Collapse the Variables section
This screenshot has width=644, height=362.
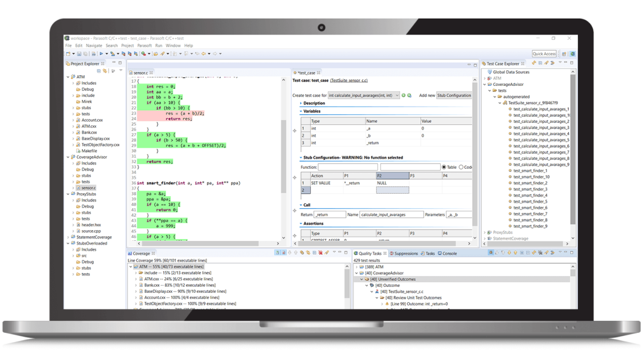point(301,112)
